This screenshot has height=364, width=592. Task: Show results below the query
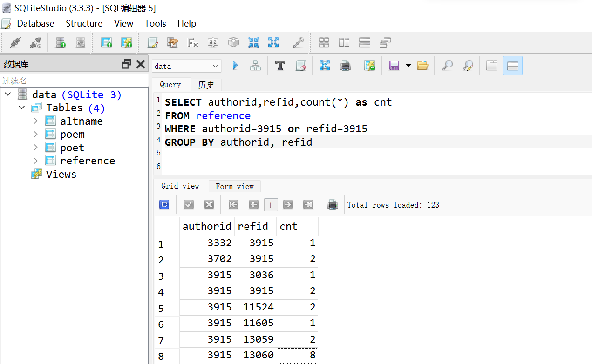point(512,66)
